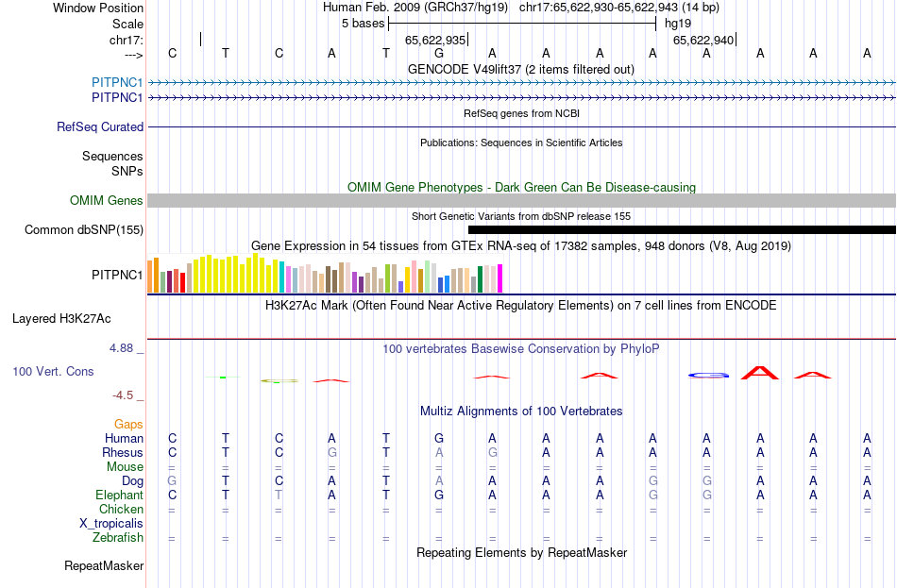Image resolution: width=897 pixels, height=588 pixels.
Task: Click the Basewise Conservation by PhyloP title
Action: [x=521, y=349]
